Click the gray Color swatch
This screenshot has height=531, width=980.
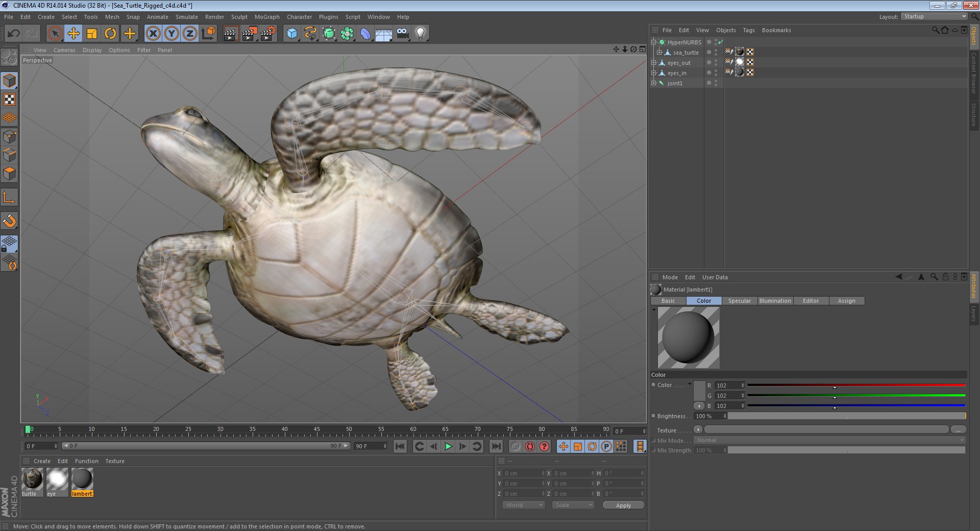pos(699,391)
